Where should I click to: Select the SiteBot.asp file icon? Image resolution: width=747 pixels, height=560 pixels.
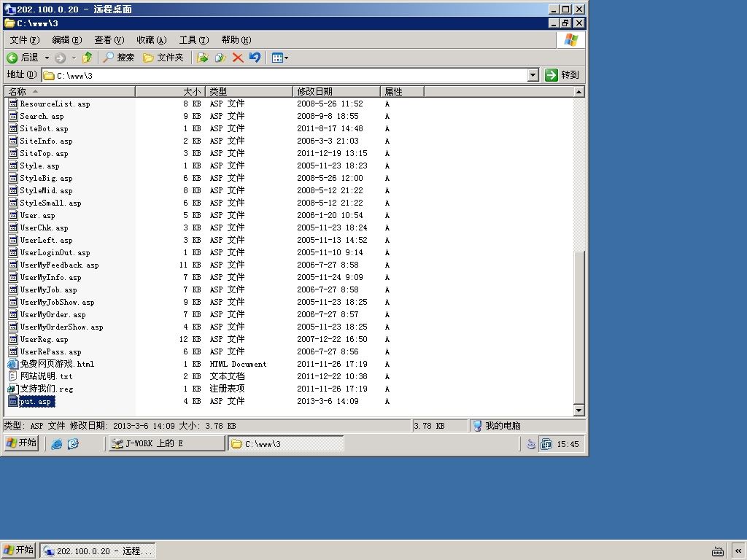tap(13, 128)
